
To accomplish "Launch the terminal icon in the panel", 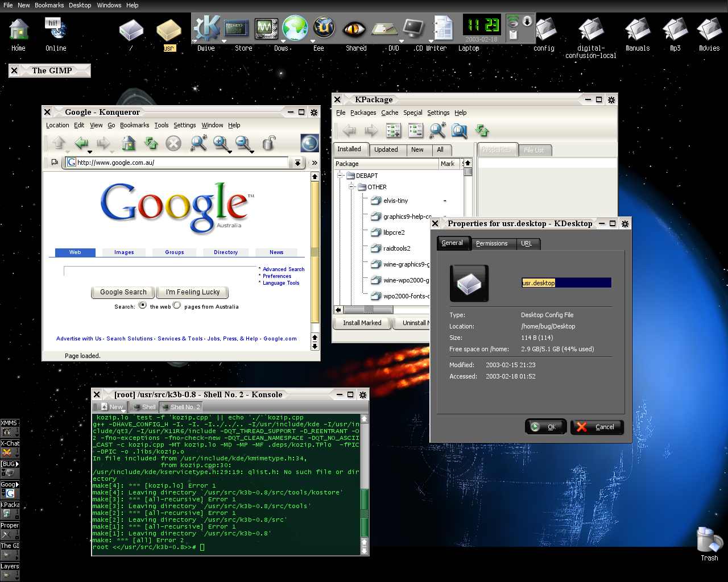I will pyautogui.click(x=237, y=28).
